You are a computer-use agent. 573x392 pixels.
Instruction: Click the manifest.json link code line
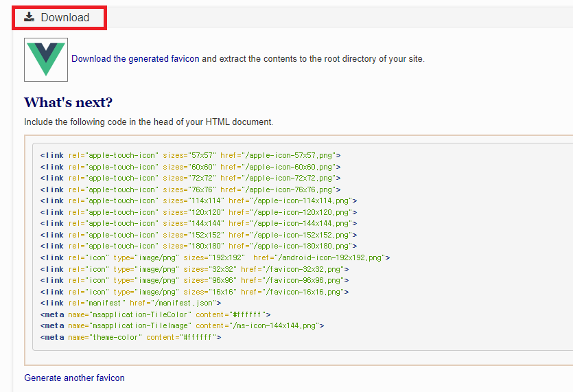(x=131, y=303)
